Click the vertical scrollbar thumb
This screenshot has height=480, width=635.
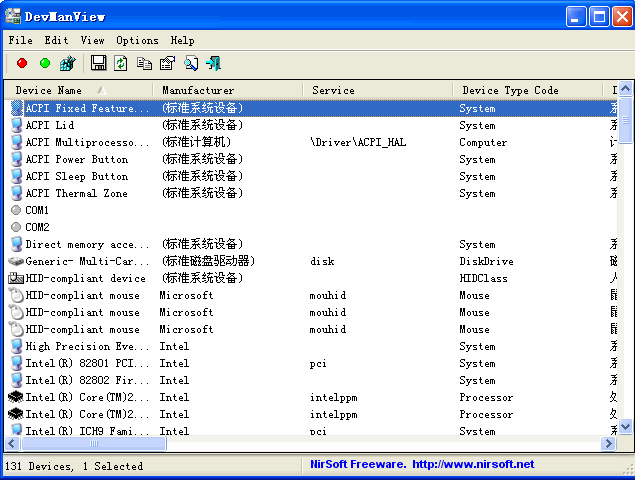click(626, 119)
